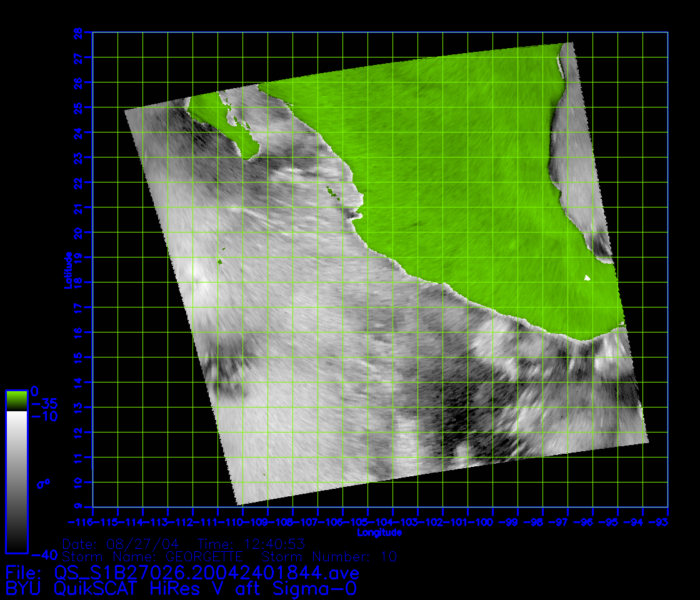Click the 28 latitude tick label
700x600 pixels.
coord(77,32)
